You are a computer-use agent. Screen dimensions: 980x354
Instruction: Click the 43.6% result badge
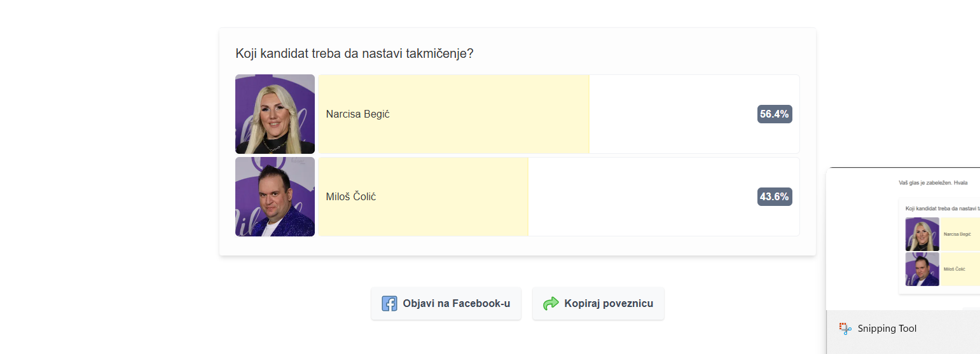tap(775, 197)
